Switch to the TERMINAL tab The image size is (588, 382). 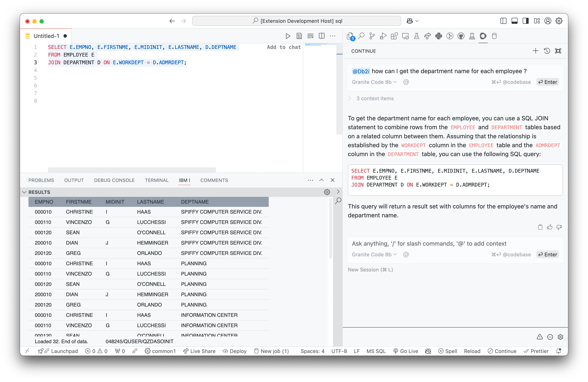click(x=157, y=180)
